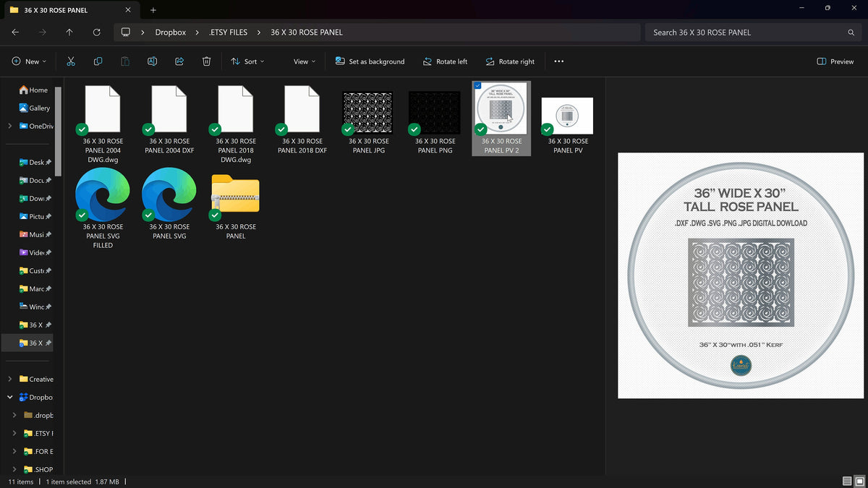Collapse the Dropbox tree node

tap(9, 397)
